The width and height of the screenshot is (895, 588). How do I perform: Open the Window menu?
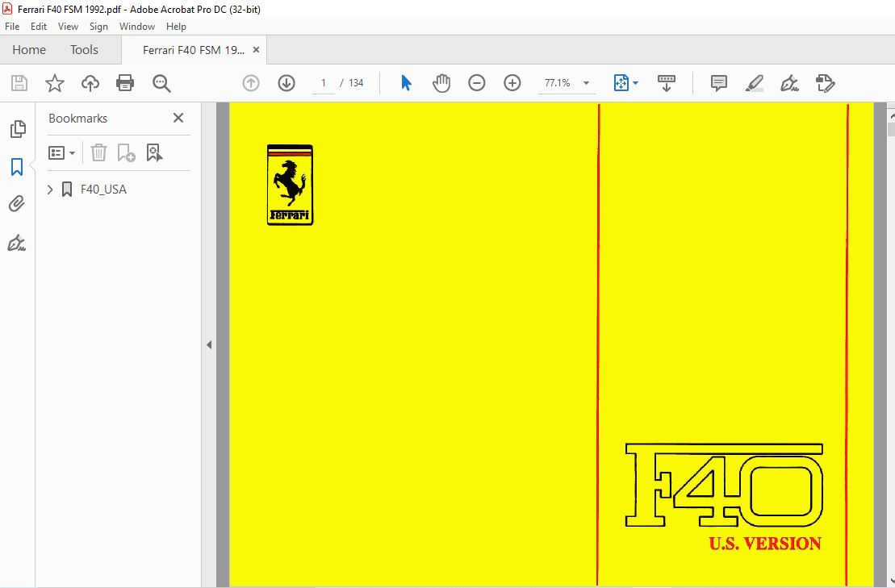[x=137, y=27]
